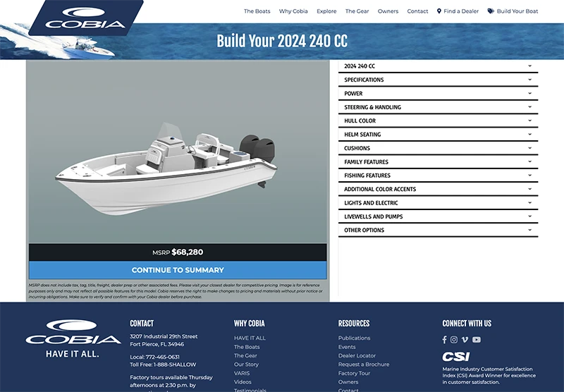Open the Videos footer link

(x=243, y=382)
